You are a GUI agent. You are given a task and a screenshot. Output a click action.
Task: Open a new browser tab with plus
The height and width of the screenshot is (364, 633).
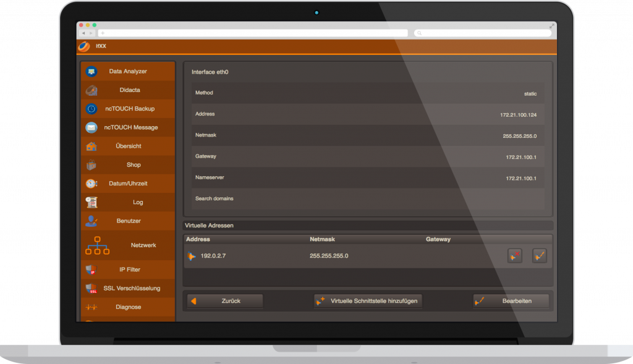tap(103, 33)
